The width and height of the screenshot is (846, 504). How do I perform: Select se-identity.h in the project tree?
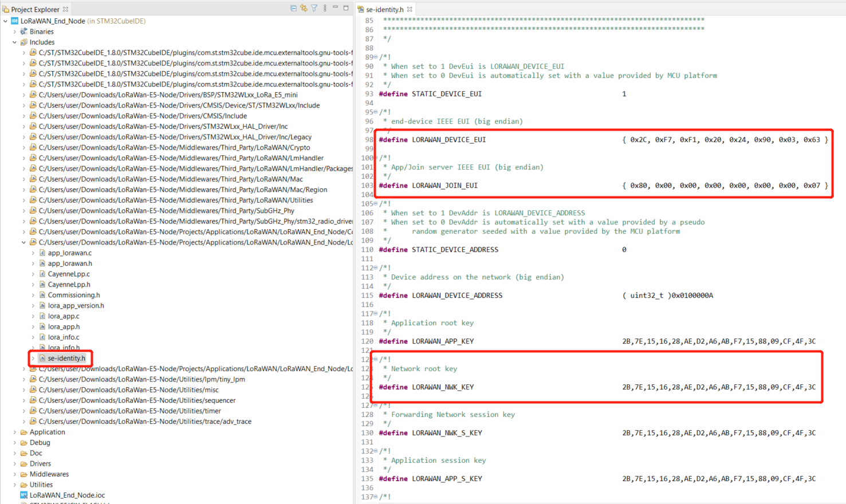click(x=66, y=359)
